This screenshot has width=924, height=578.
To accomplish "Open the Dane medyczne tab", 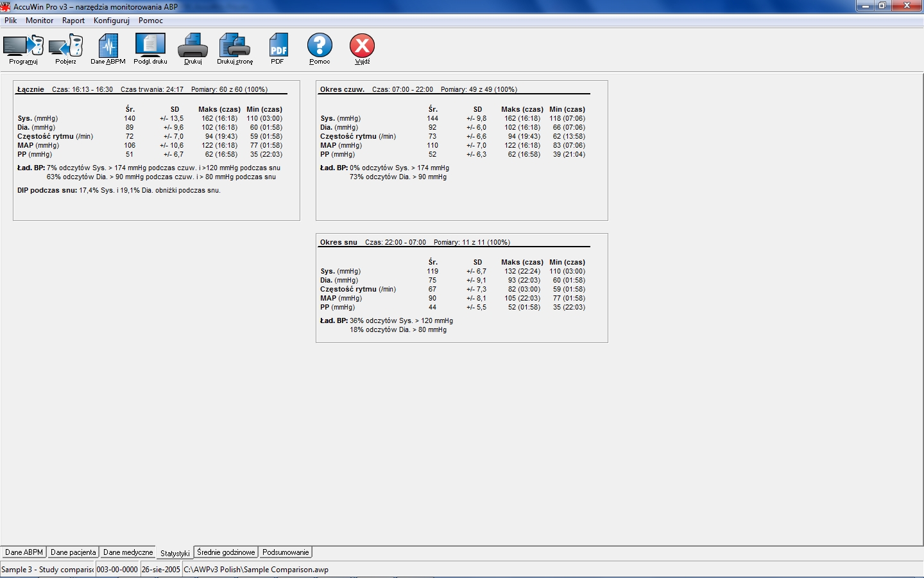I will point(127,552).
